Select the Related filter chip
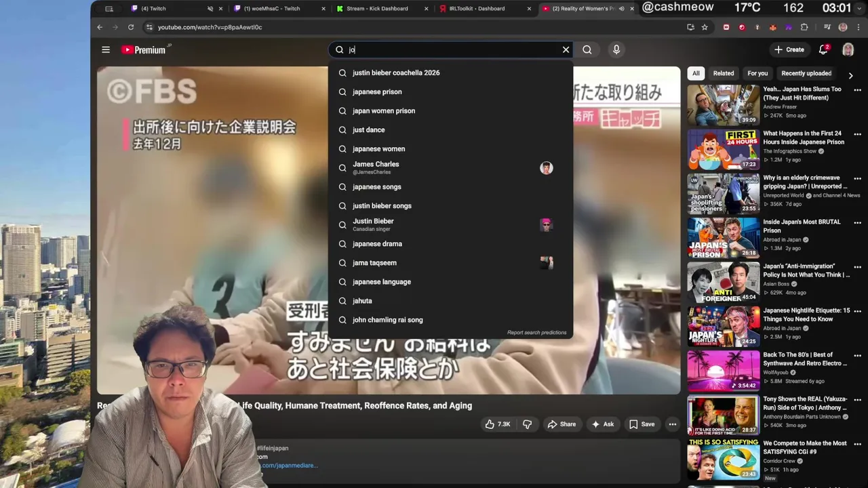 point(723,73)
